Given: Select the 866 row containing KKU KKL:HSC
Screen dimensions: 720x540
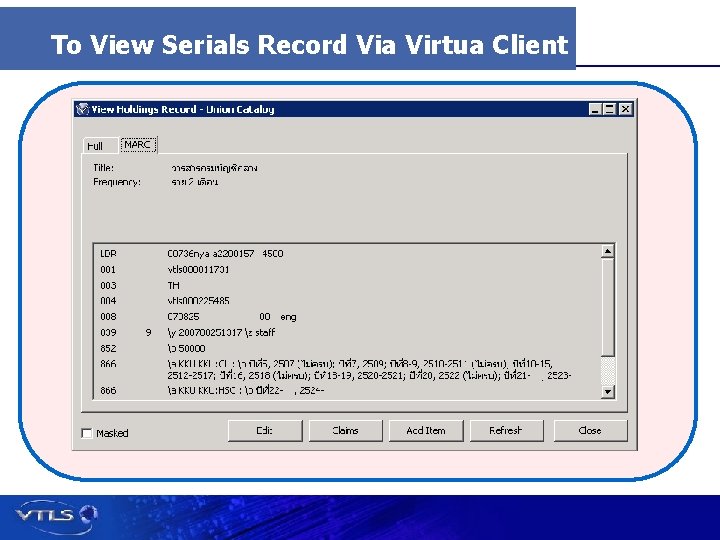Looking at the screenshot, I should coord(347,391).
